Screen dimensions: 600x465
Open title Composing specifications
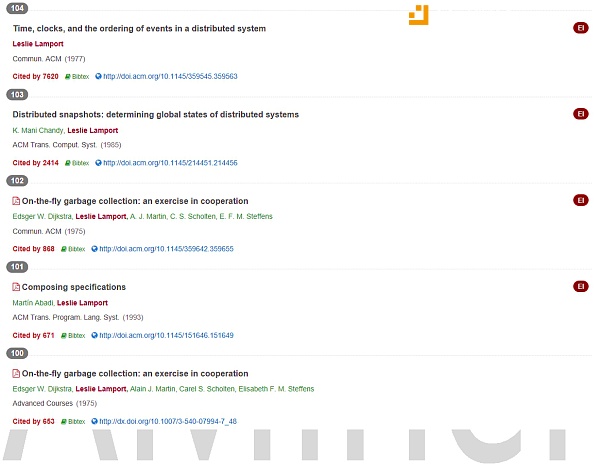(x=74, y=287)
